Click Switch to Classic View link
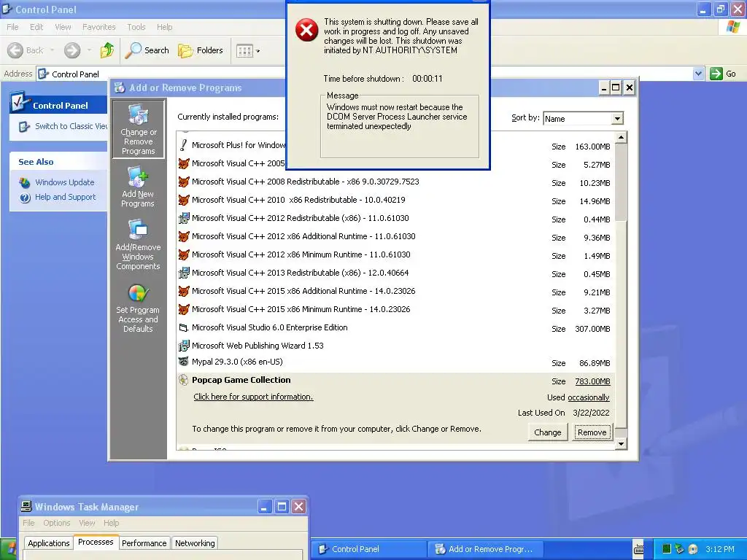This screenshot has height=560, width=747. (x=71, y=126)
